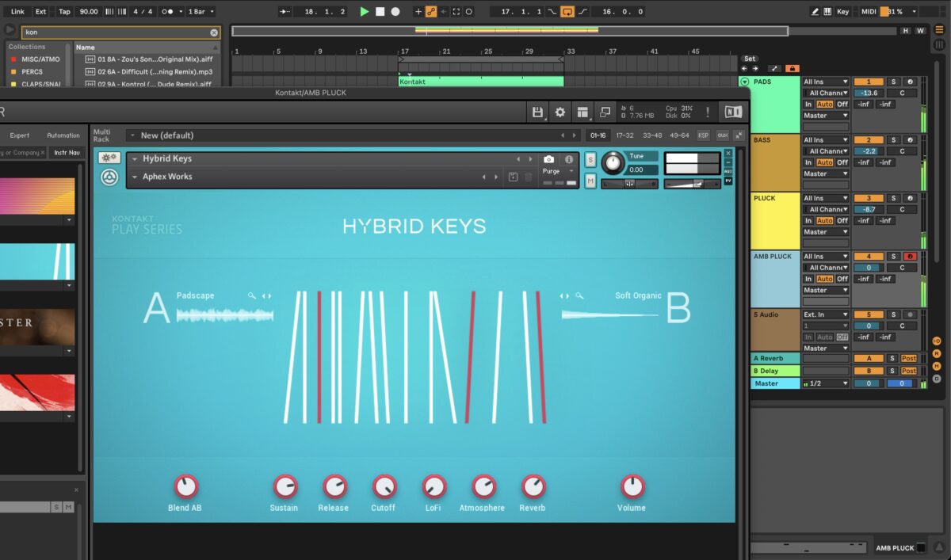
Task: Solo the PADS track
Action: (893, 82)
